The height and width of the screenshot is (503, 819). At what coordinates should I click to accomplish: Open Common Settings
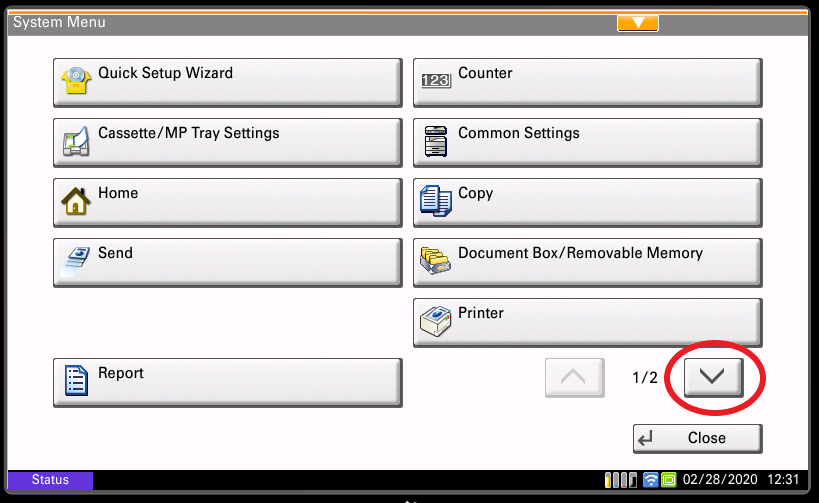click(x=588, y=143)
